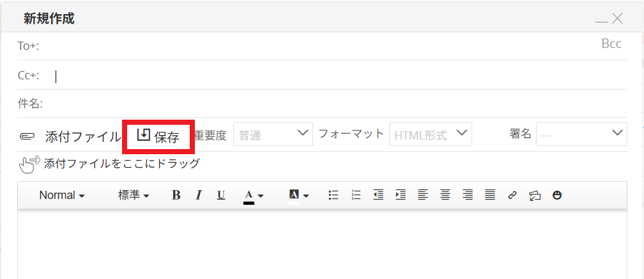Click into the 件名 subject field

point(336,104)
